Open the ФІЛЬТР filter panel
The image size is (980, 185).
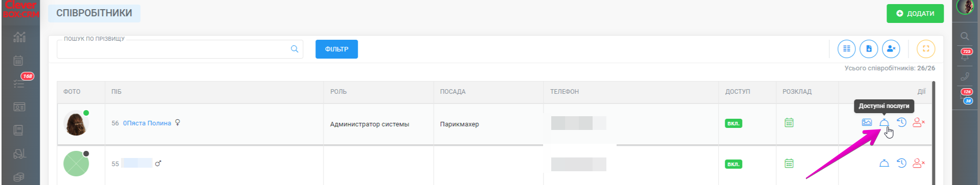[336, 49]
